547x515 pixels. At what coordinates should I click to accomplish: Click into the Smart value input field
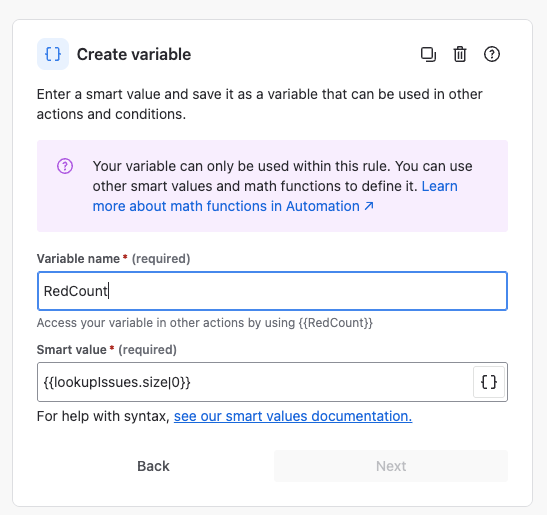tap(255, 382)
